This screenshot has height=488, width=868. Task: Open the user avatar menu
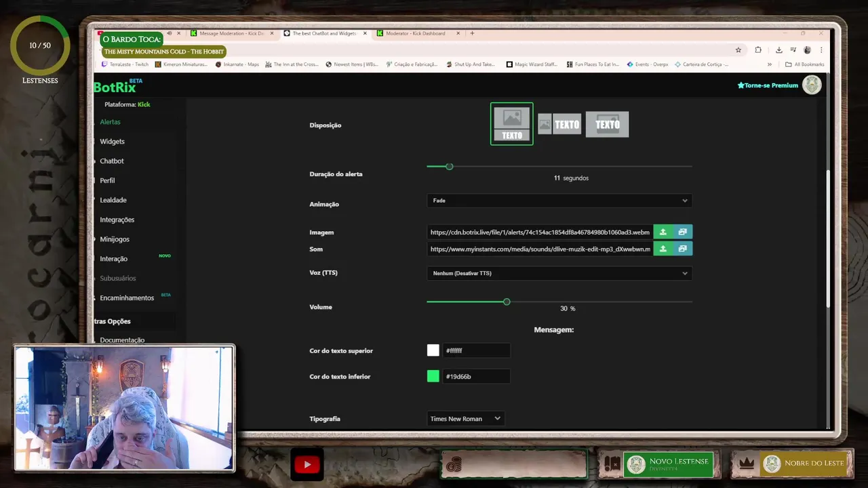812,85
